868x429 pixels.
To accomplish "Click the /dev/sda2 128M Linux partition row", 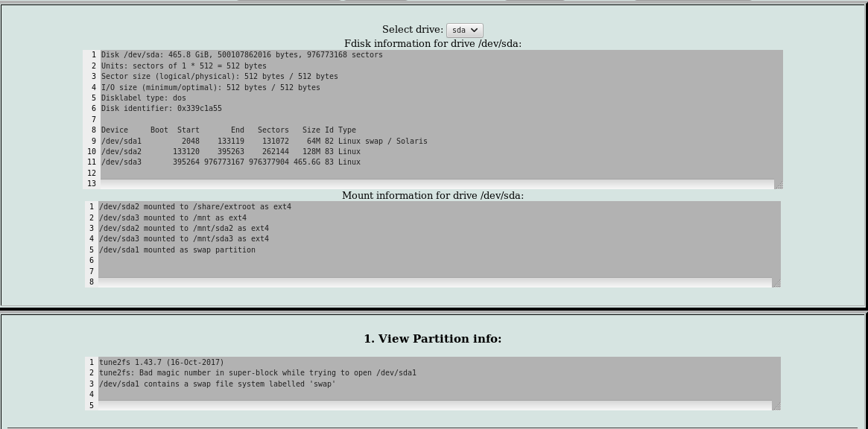I will pos(230,152).
